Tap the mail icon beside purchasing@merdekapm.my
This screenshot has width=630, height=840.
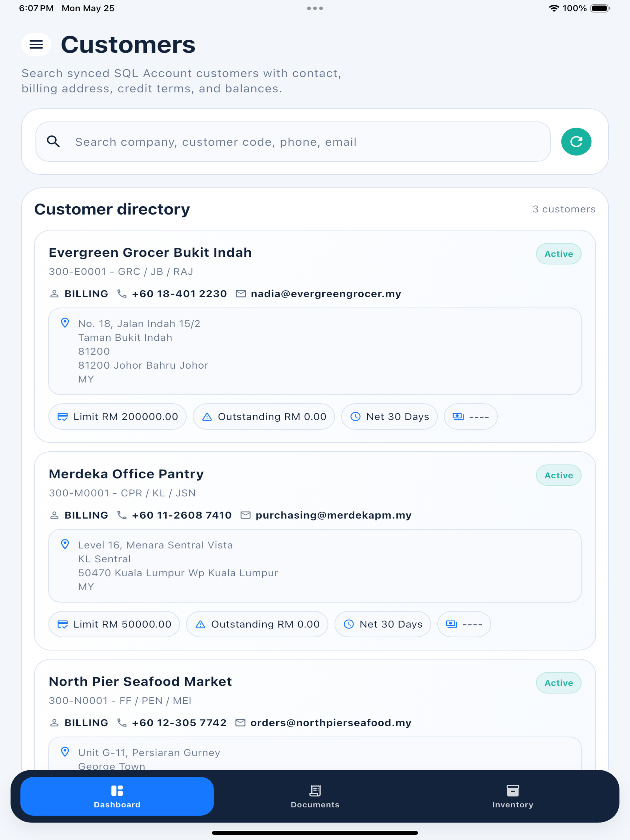click(245, 515)
